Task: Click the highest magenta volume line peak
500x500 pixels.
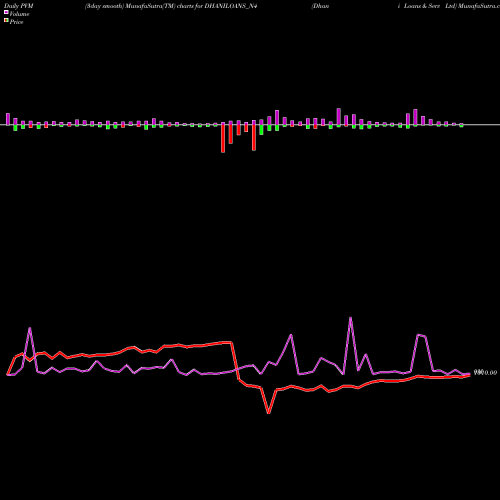Action: (350, 318)
